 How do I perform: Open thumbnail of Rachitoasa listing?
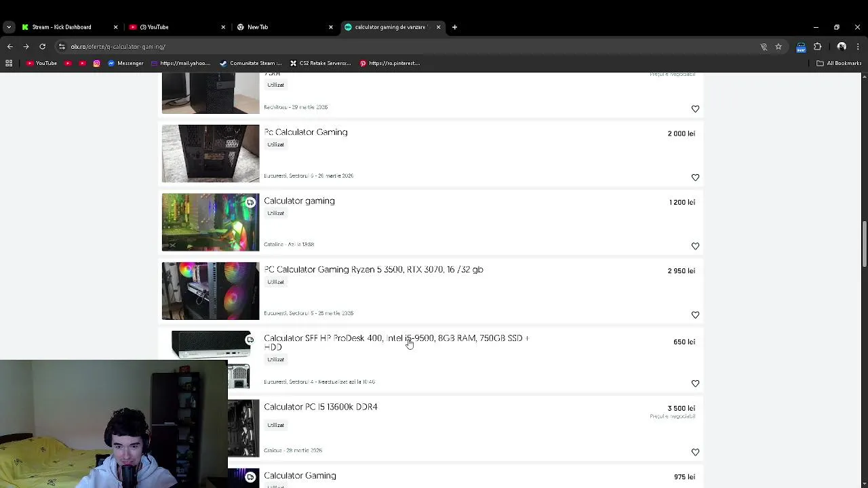click(210, 93)
